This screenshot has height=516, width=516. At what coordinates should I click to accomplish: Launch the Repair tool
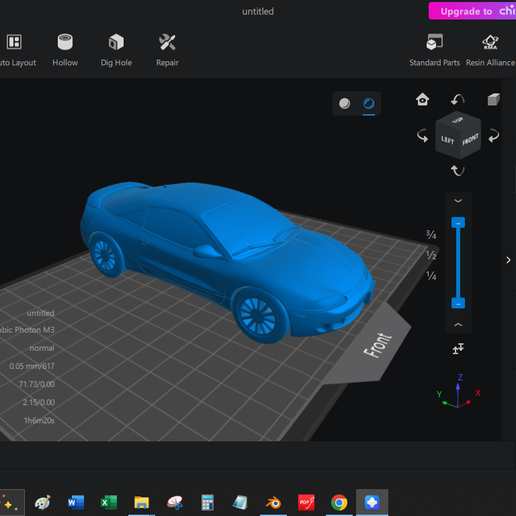click(167, 50)
